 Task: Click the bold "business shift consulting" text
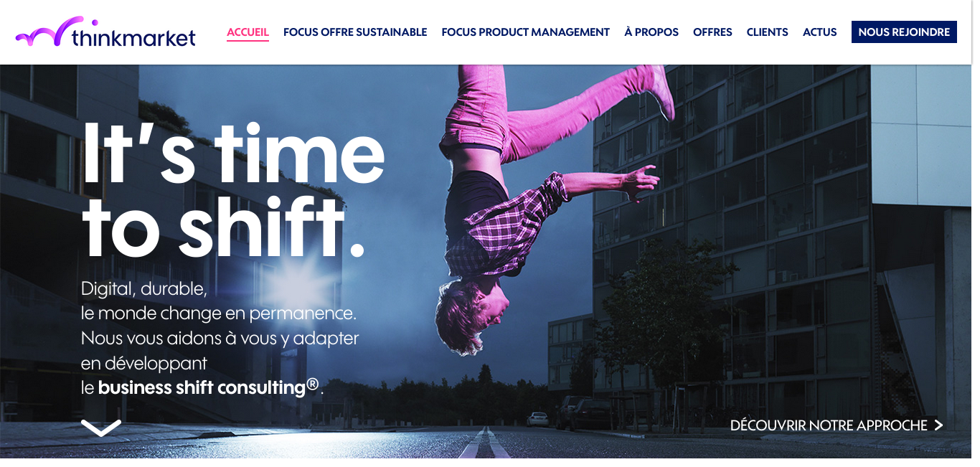[202, 387]
